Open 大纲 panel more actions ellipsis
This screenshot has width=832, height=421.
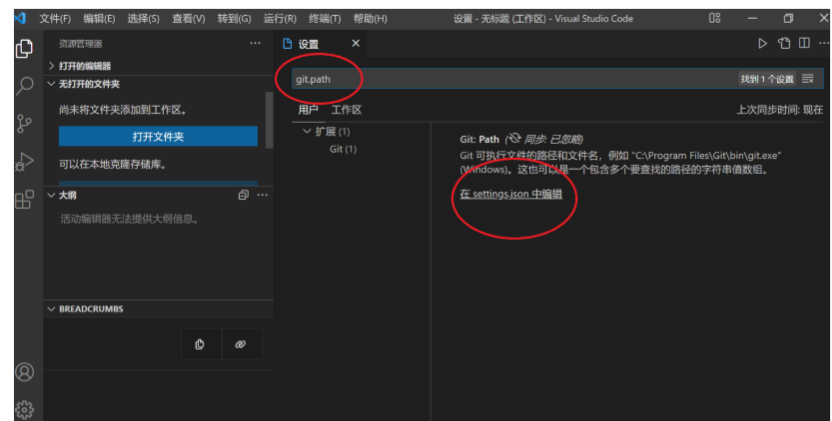(263, 195)
